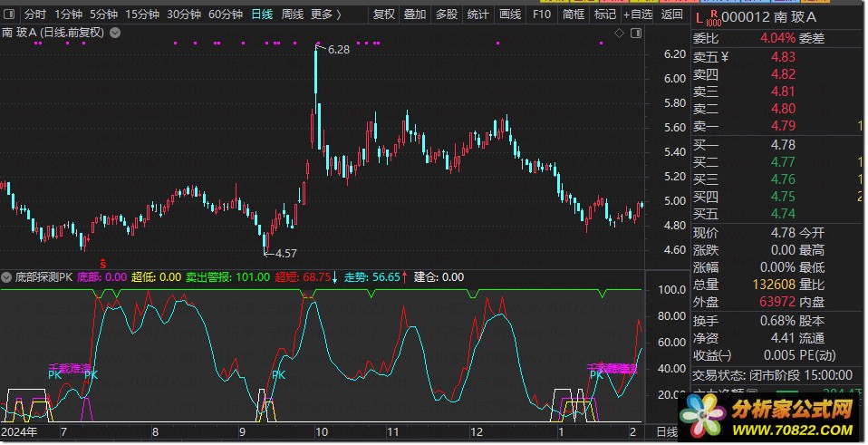Click 卖出警报: 101.00 indicator value
The width and height of the screenshot is (868, 445).
(227, 277)
